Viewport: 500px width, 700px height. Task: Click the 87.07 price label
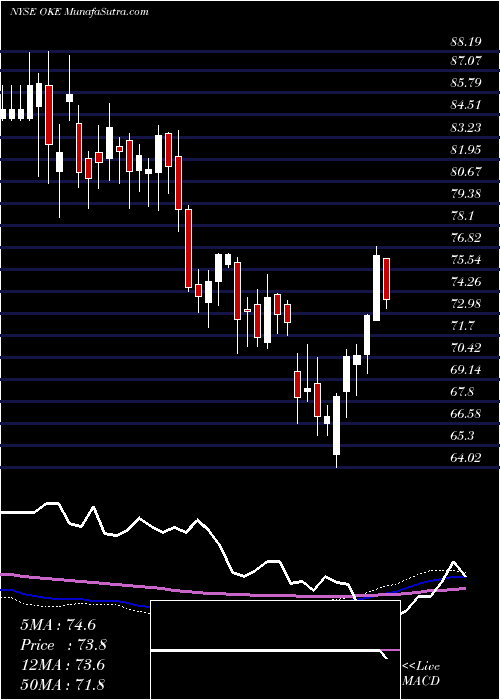click(x=466, y=60)
